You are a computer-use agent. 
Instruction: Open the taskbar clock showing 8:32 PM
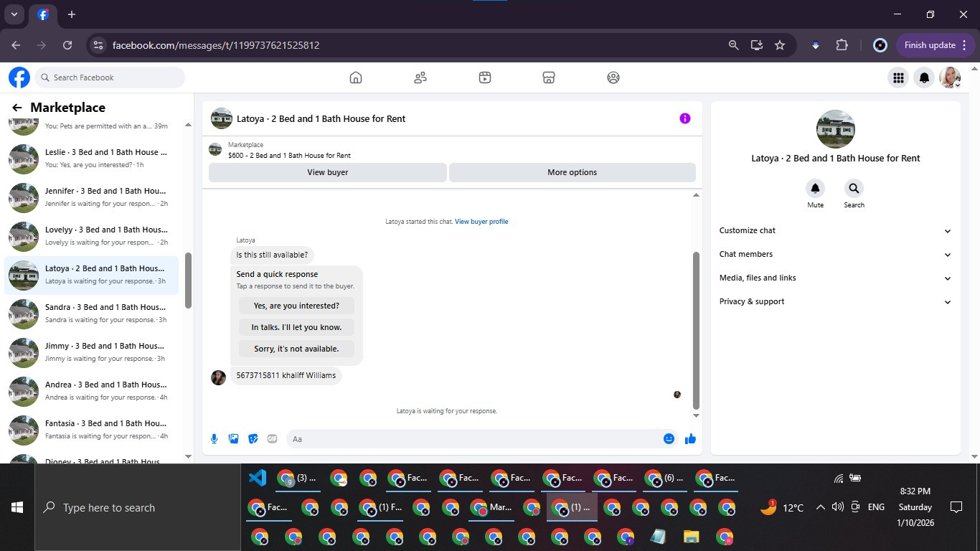click(915, 507)
